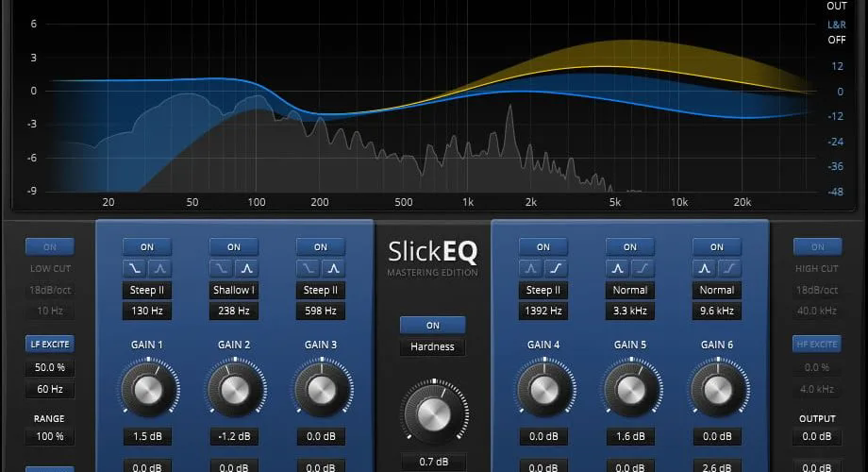Choose bell shape icon on band 5

[617, 269]
